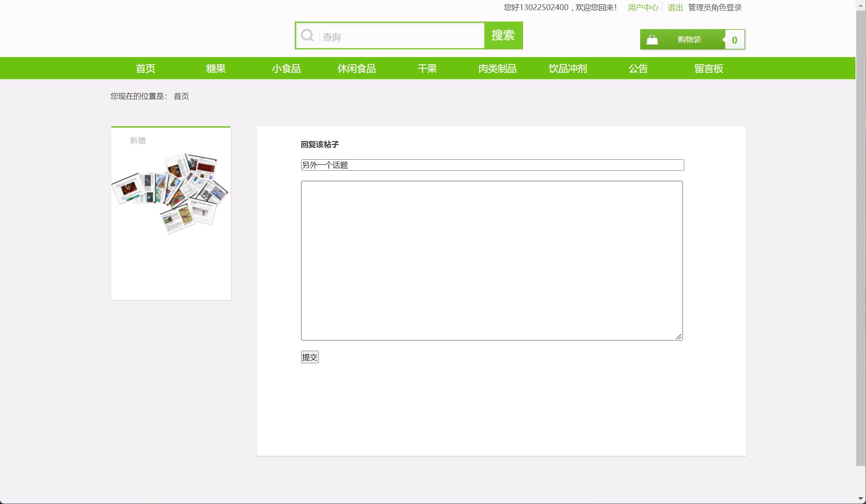Click the shopping bag icon
The height and width of the screenshot is (504, 866).
point(652,40)
